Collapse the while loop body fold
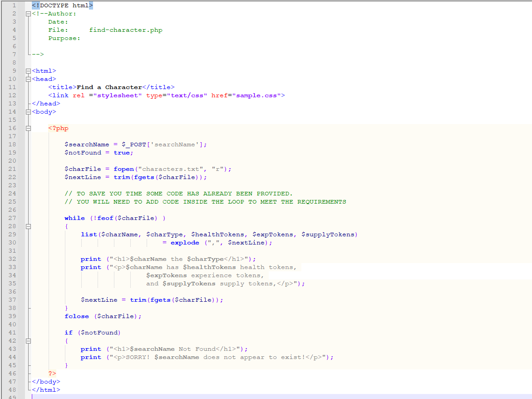The height and width of the screenshot is (399, 532). (x=28, y=226)
